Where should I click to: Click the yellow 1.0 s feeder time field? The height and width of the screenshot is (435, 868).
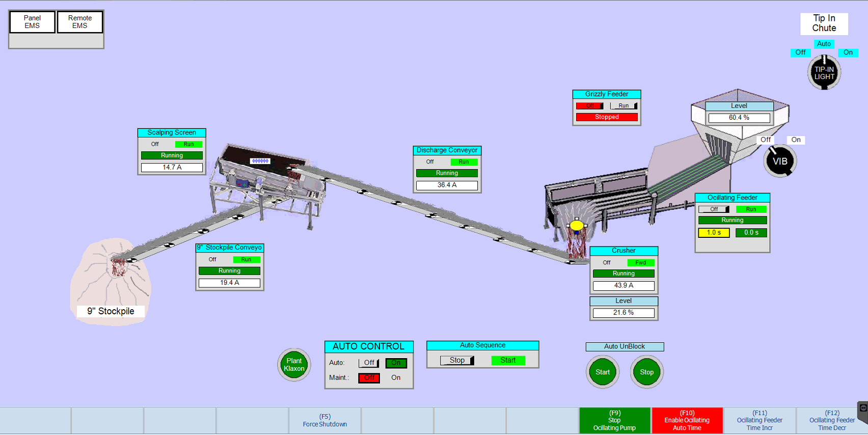[713, 233]
